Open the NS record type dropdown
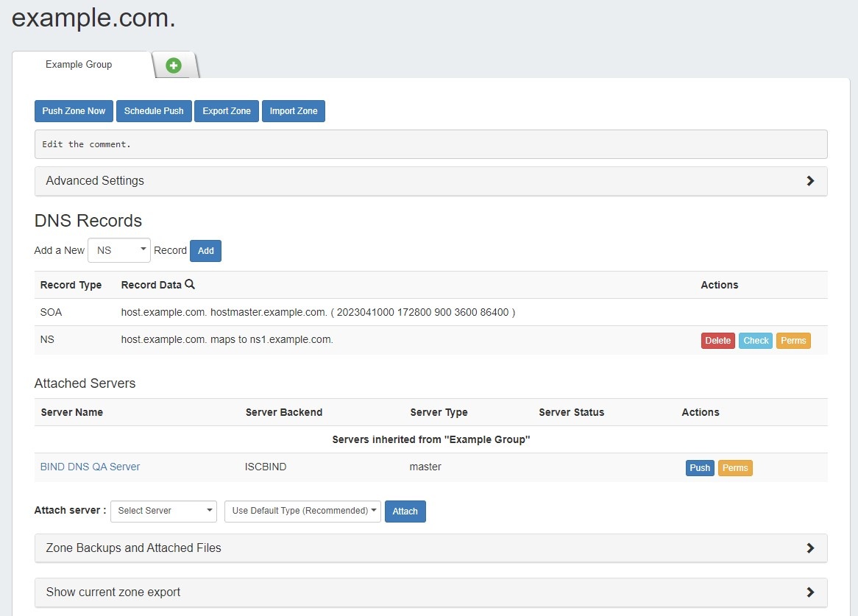 click(119, 250)
